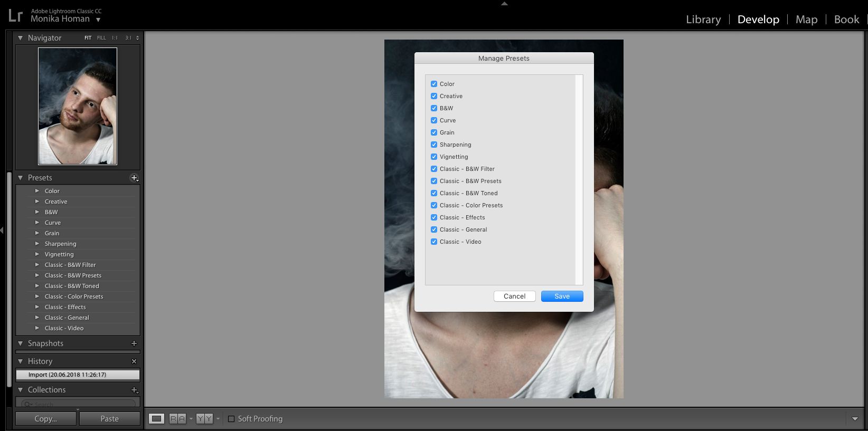Image resolution: width=868 pixels, height=431 pixels.
Task: Cancel the Manage Presets dialog
Action: pos(515,296)
